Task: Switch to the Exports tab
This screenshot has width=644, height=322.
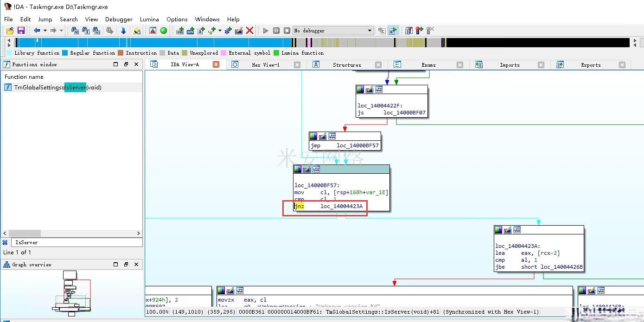Action: click(x=591, y=65)
